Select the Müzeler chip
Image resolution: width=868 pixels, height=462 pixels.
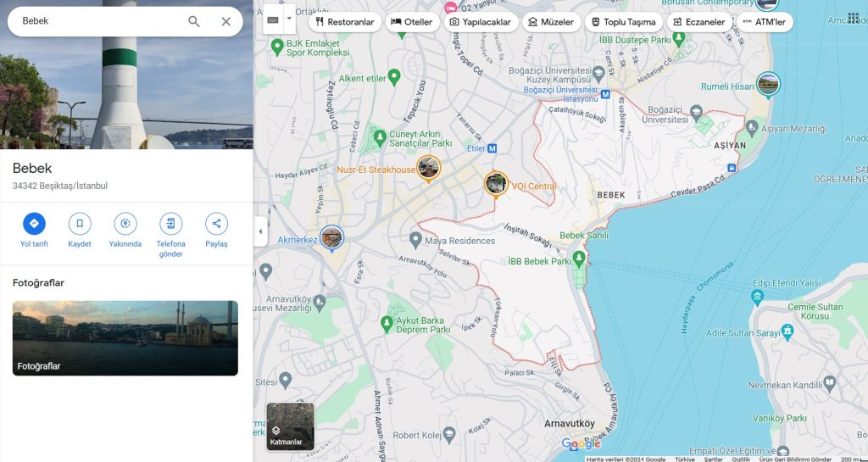[551, 22]
